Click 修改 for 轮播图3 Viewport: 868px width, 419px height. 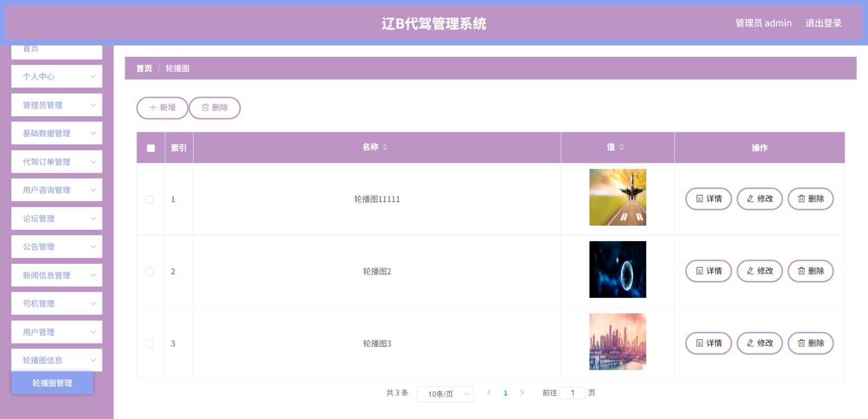point(760,343)
